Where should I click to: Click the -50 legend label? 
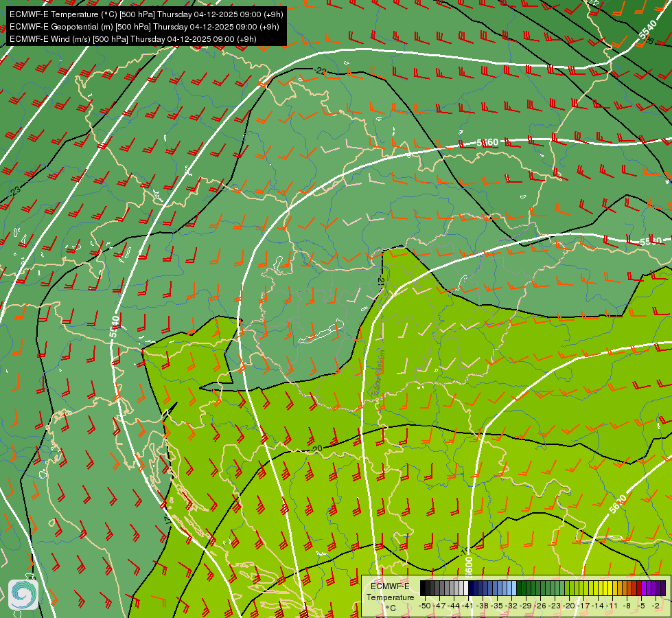(x=424, y=606)
